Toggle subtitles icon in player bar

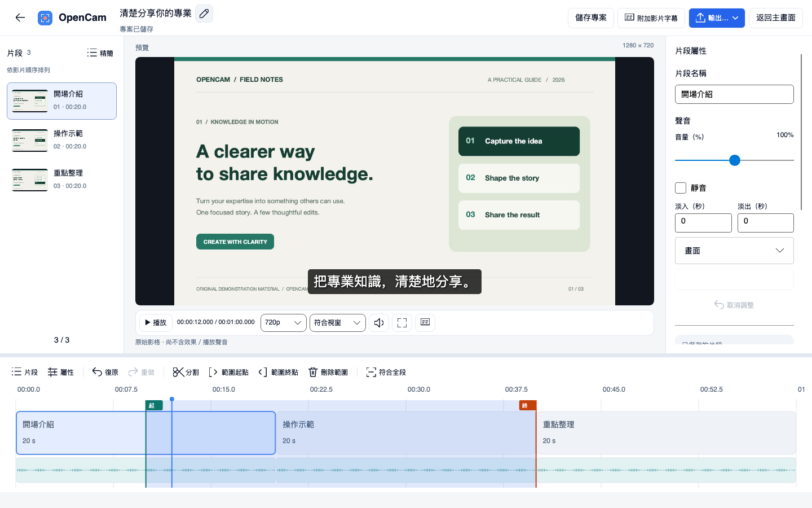[425, 322]
